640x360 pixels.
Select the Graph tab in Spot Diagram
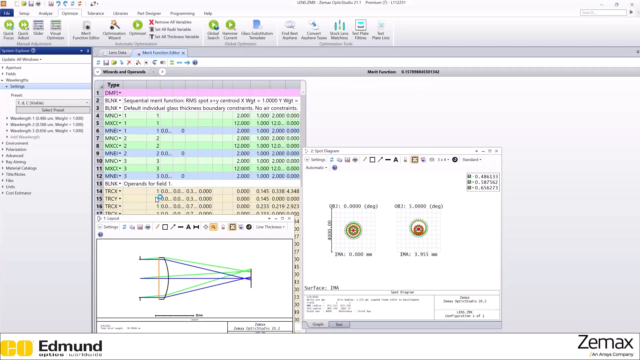(318, 324)
